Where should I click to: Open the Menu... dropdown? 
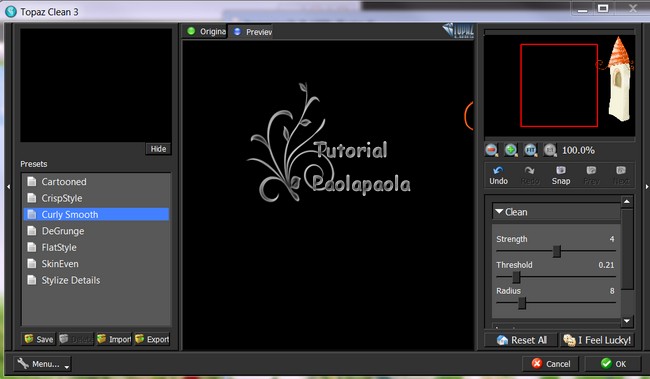[43, 364]
